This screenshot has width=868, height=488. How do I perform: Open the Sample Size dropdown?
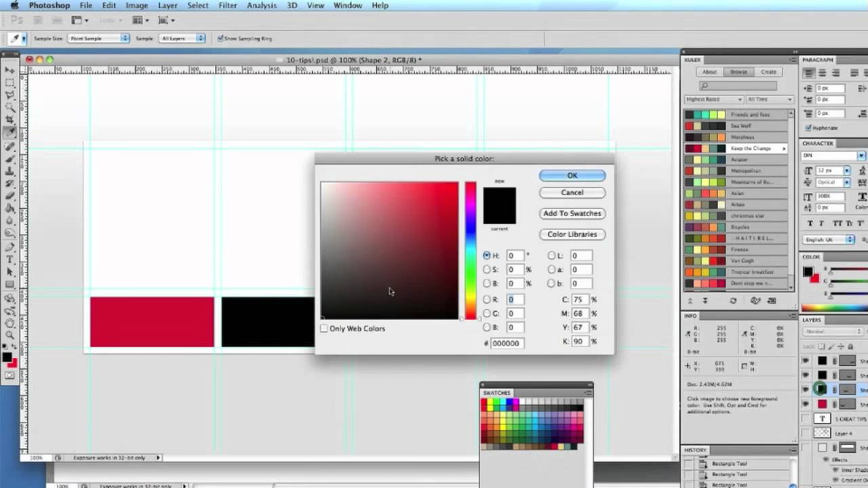pos(98,39)
